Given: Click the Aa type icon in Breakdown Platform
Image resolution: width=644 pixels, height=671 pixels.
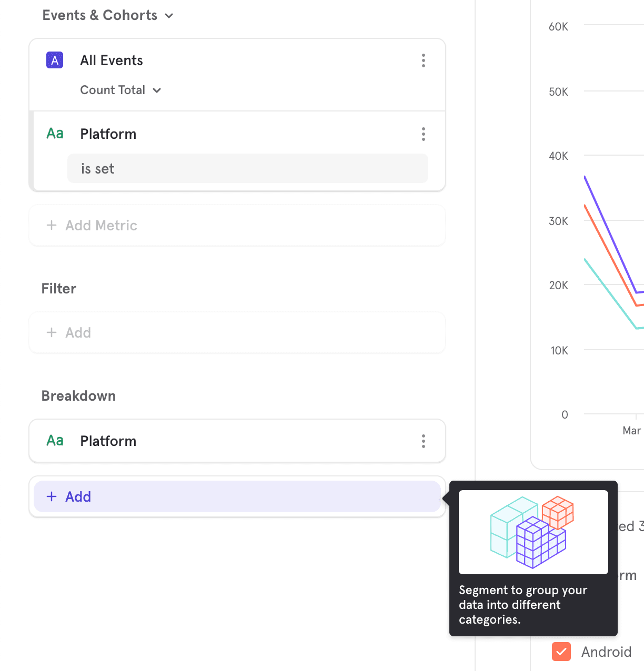Looking at the screenshot, I should pos(55,441).
